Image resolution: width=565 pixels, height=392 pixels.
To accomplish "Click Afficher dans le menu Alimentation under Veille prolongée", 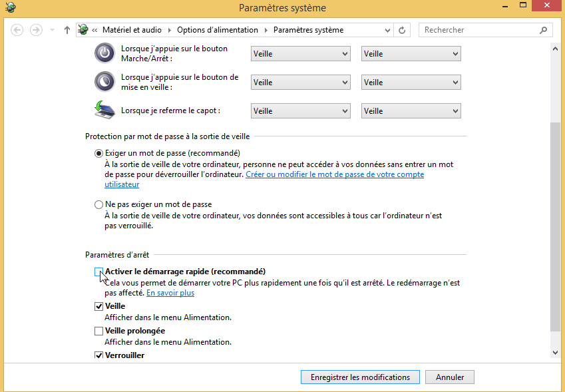I will (168, 342).
